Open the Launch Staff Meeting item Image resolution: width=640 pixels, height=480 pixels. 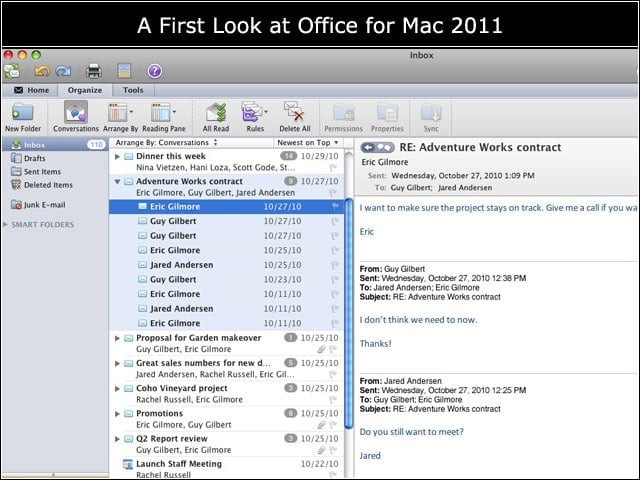[x=226, y=469]
